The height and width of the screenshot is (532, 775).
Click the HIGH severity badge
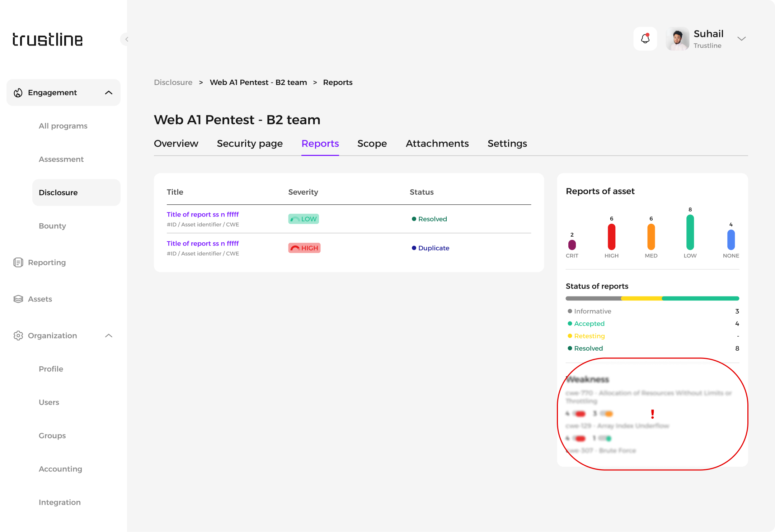tap(304, 248)
